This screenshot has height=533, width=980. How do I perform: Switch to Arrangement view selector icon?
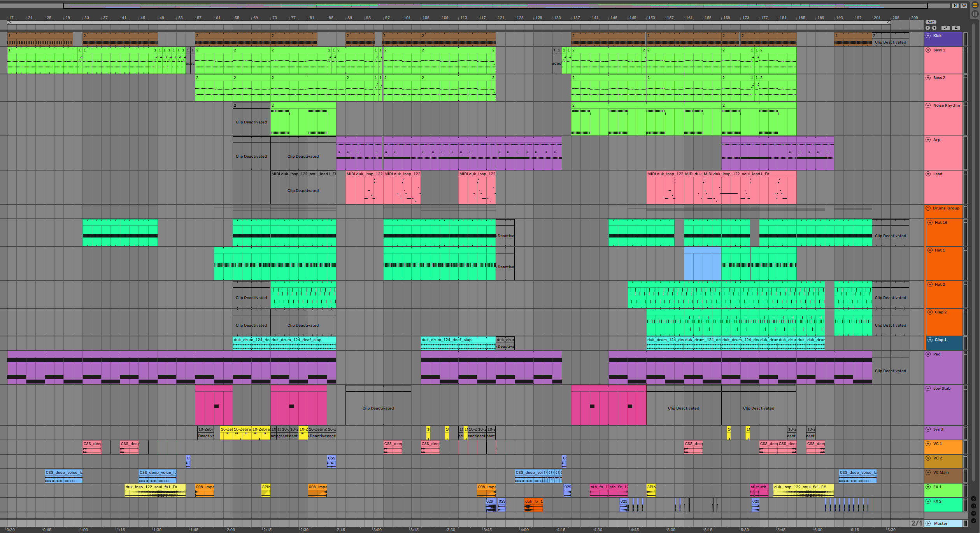tap(975, 5)
